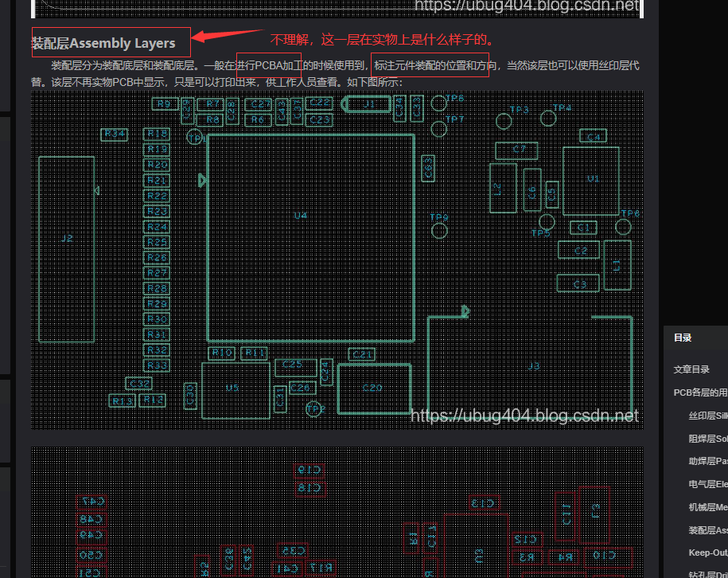
Task: Jump to 阻焊层 Solder mask section link
Action: [x=708, y=439]
